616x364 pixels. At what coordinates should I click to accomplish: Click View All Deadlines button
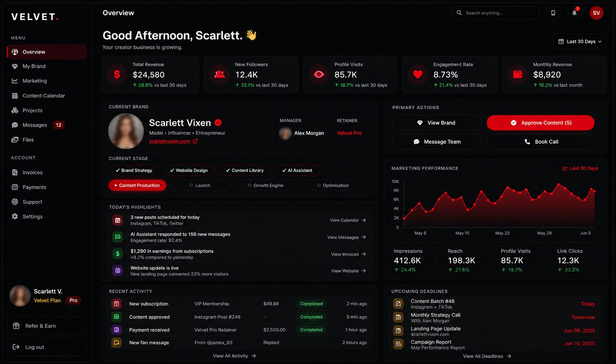pyautogui.click(x=487, y=356)
